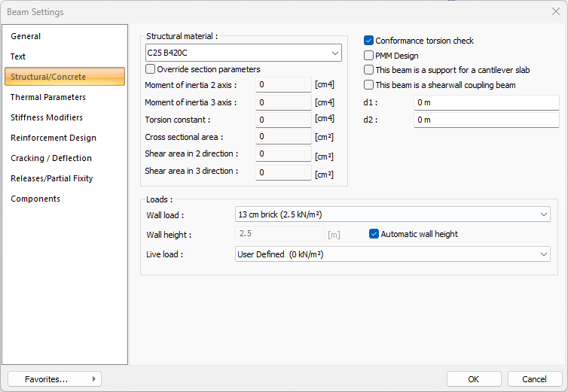This screenshot has width=568, height=392.
Task: Check the shearwall coupling beam option
Action: pyautogui.click(x=369, y=85)
